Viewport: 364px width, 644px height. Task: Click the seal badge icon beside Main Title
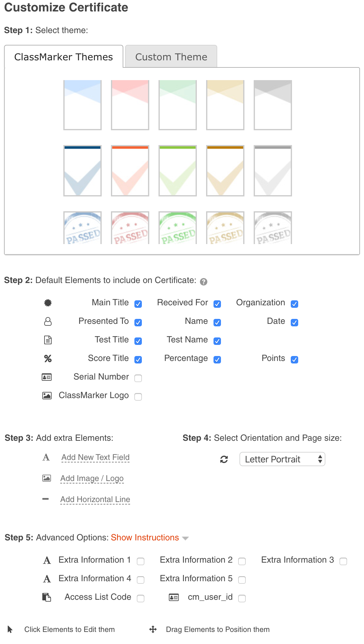pyautogui.click(x=48, y=303)
